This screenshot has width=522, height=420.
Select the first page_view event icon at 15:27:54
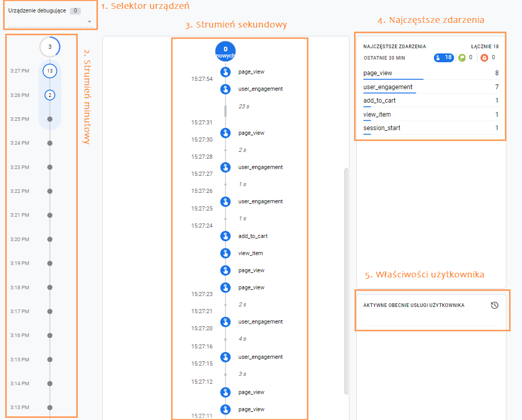click(x=225, y=72)
